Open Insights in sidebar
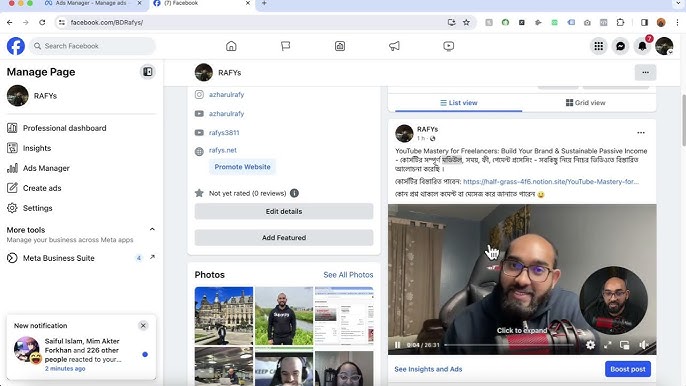 pos(81,148)
